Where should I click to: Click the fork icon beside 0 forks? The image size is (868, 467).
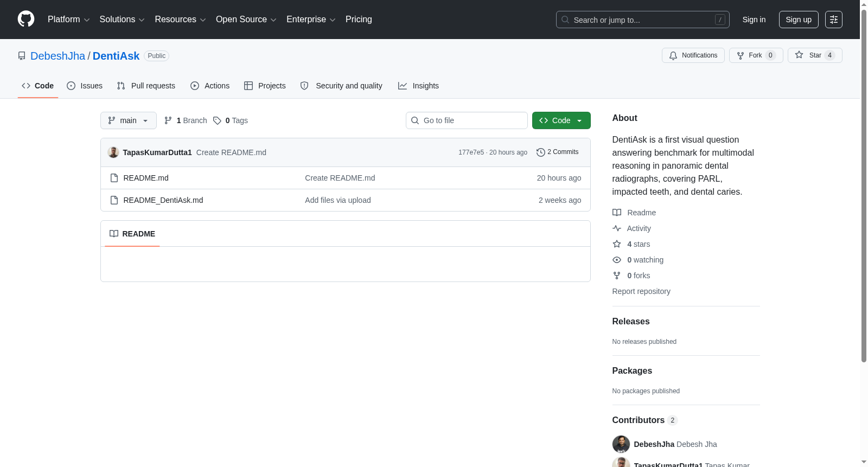[x=617, y=276]
